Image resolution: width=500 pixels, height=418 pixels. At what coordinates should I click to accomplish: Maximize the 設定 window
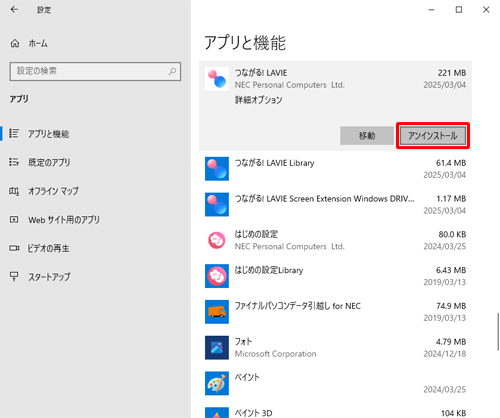459,10
